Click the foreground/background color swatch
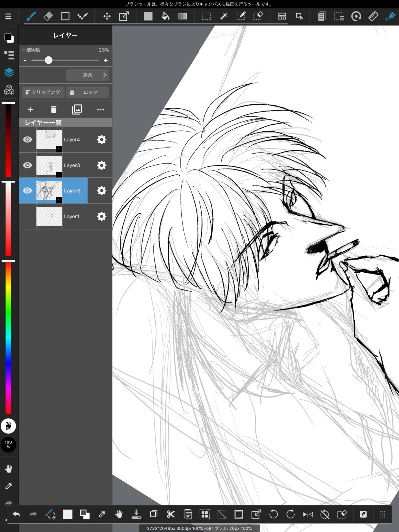 click(x=9, y=38)
